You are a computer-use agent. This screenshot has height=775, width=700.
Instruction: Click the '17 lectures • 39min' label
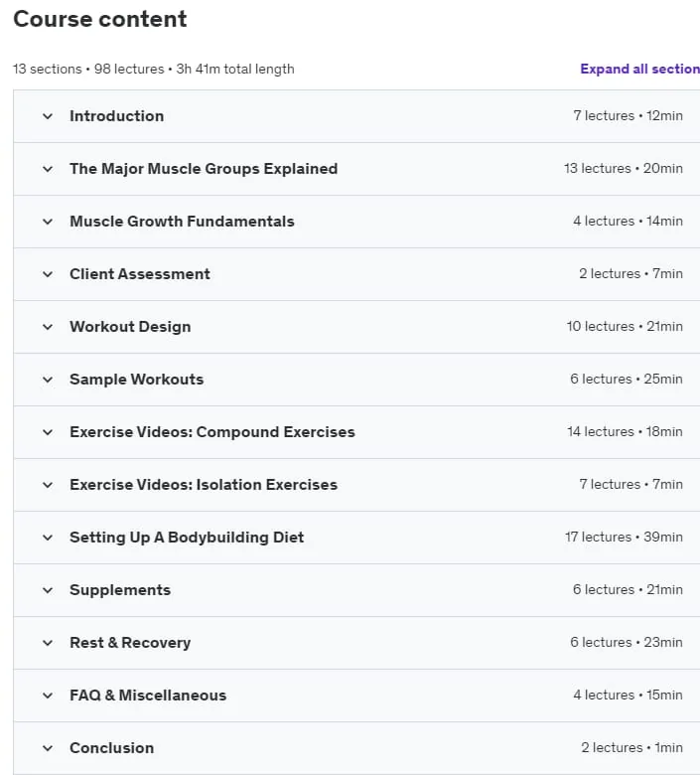coord(624,537)
